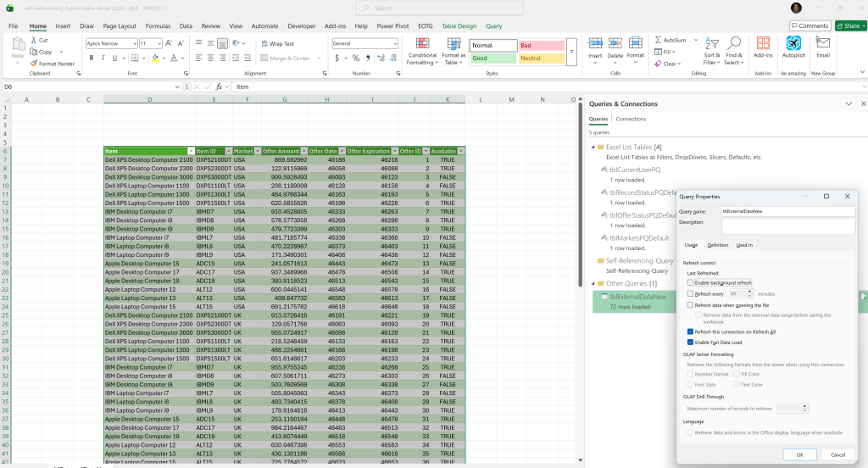Select the tblCurrentUserPQ query
868x468 pixels.
[x=634, y=170]
